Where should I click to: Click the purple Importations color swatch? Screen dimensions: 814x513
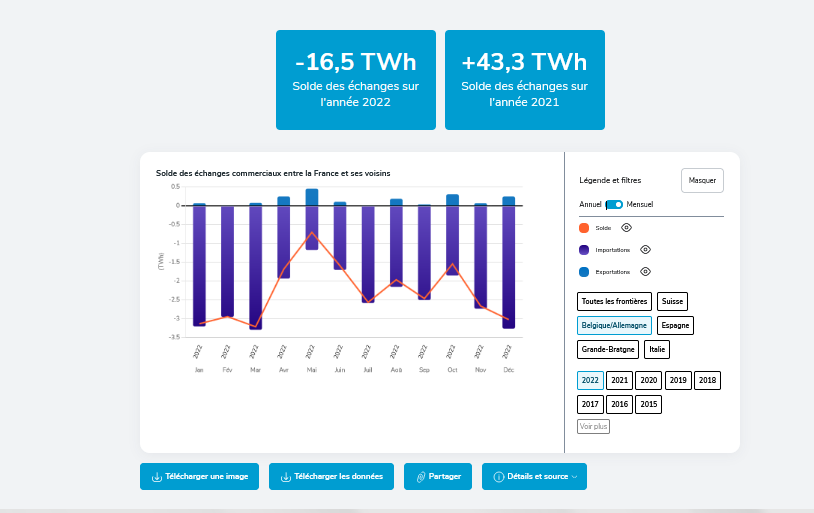(584, 250)
